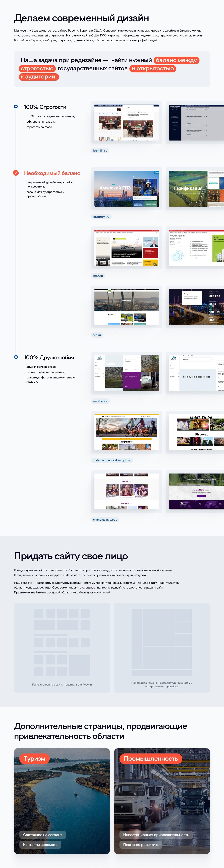Click the heading "100% Дружелюбия"
This screenshot has height=868, width=224.
click(x=49, y=357)
